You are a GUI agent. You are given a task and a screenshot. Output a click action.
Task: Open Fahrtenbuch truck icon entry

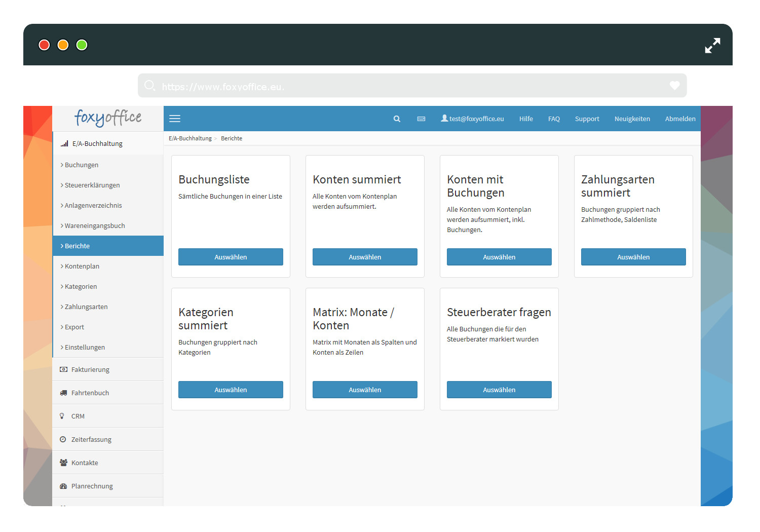pyautogui.click(x=90, y=393)
